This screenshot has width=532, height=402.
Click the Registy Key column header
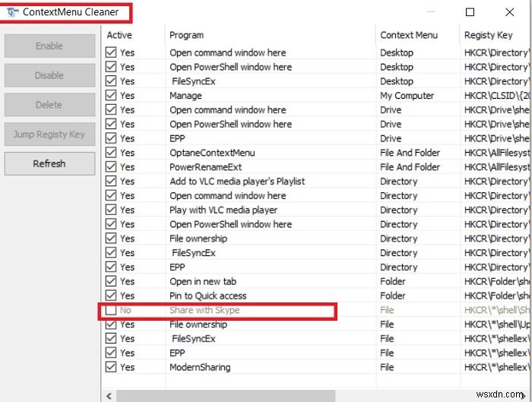tap(488, 35)
